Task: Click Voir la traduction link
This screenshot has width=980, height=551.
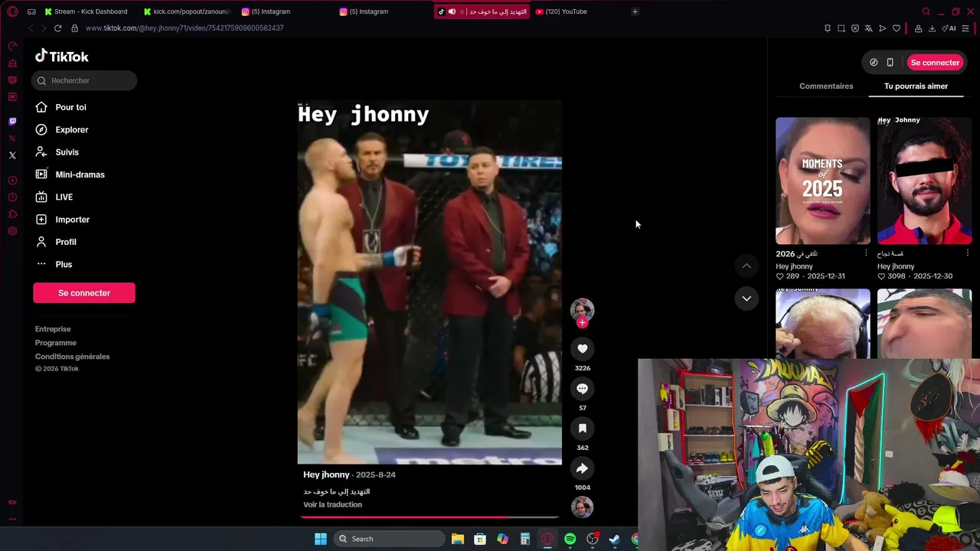Action: 332,505
